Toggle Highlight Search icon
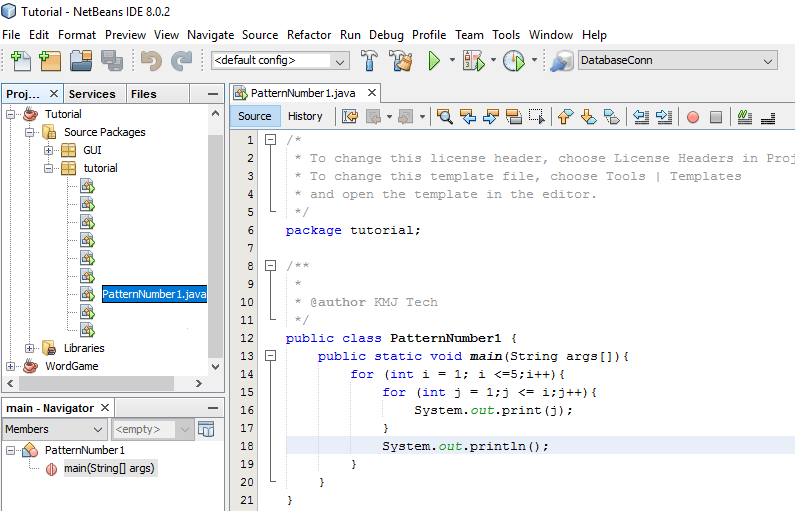 point(514,117)
